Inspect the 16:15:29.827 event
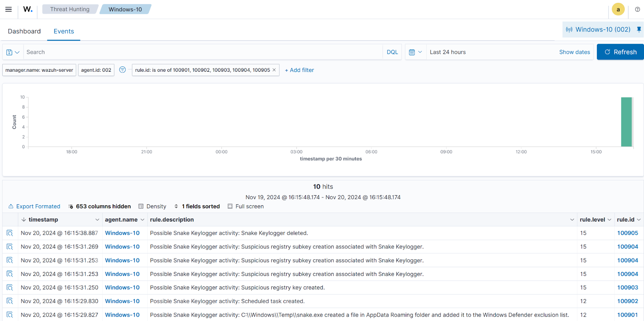This screenshot has width=644, height=321. 10,315
